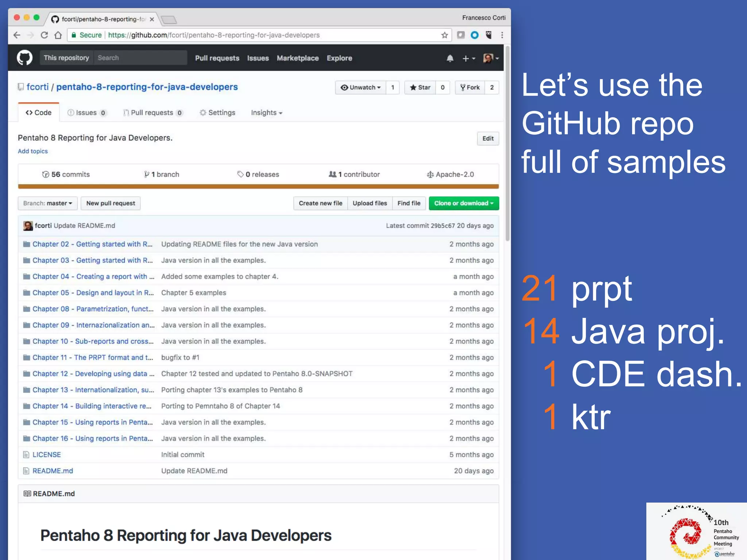Click the shield extension icon in toolbar
Viewport: 747px width, 560px height.
click(489, 35)
